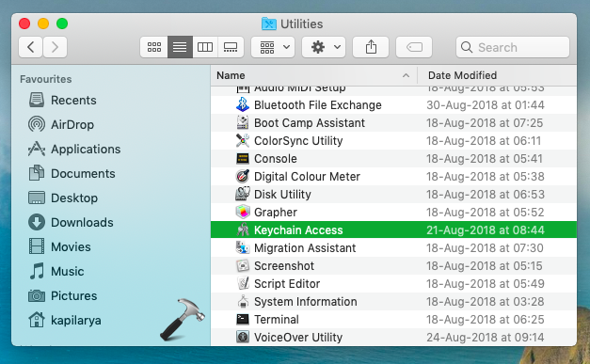Screen dimensions: 590x364
Task: Select the Terminal name text
Action: 277,319
